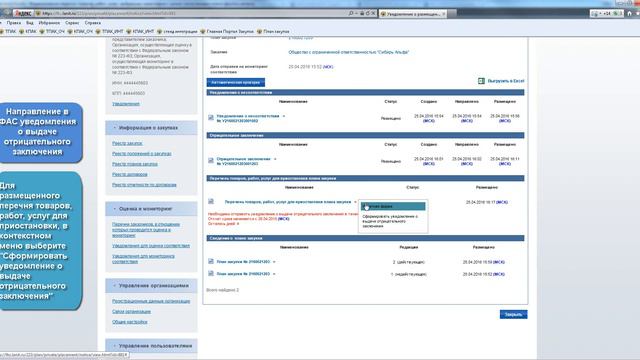Open Перечни заказчиков для оценки и мониторинга link
640x360 pixels.
point(146,230)
